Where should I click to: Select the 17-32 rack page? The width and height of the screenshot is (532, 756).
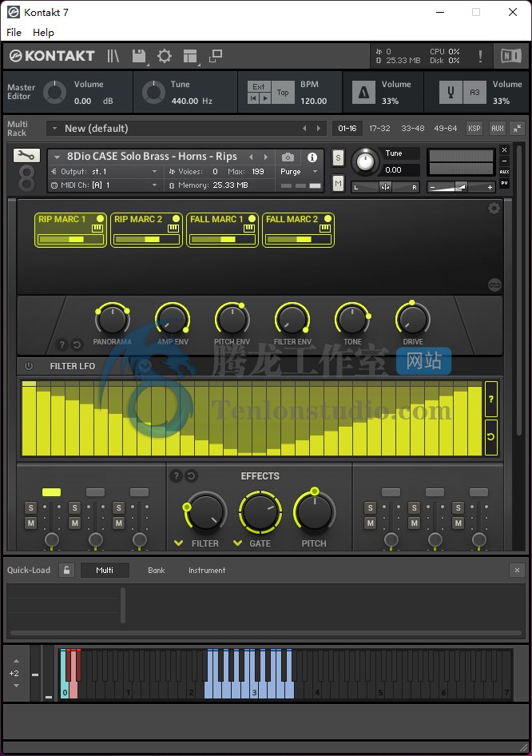[x=379, y=128]
